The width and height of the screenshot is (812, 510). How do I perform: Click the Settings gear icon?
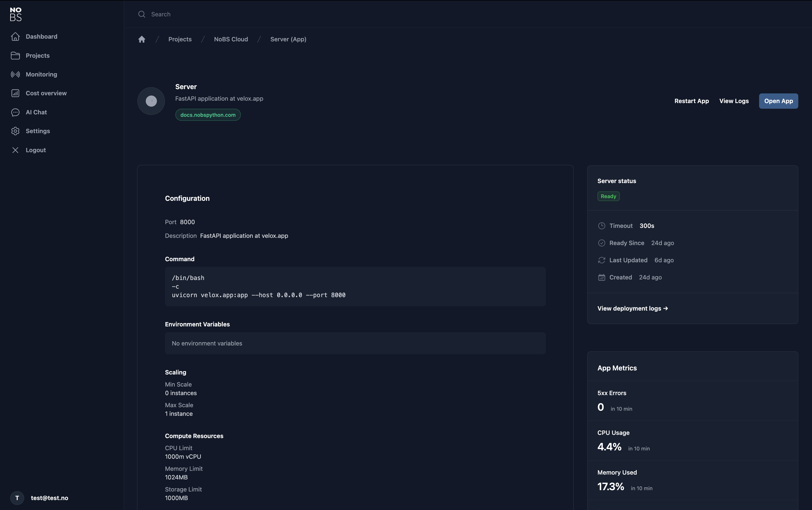(16, 131)
